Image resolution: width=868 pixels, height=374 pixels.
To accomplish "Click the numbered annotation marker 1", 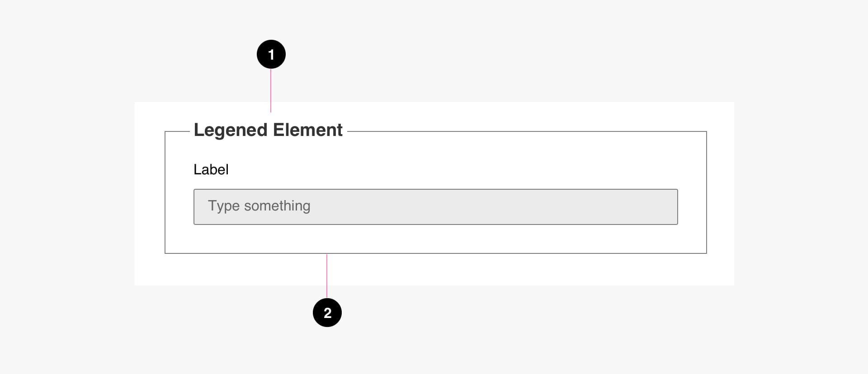I will click(x=271, y=54).
